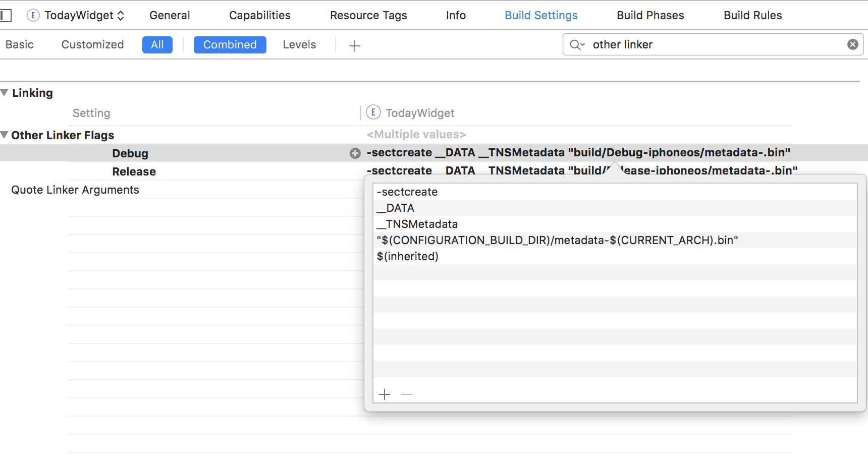Add a linker flag in popover
The image size is (868, 468).
(385, 394)
